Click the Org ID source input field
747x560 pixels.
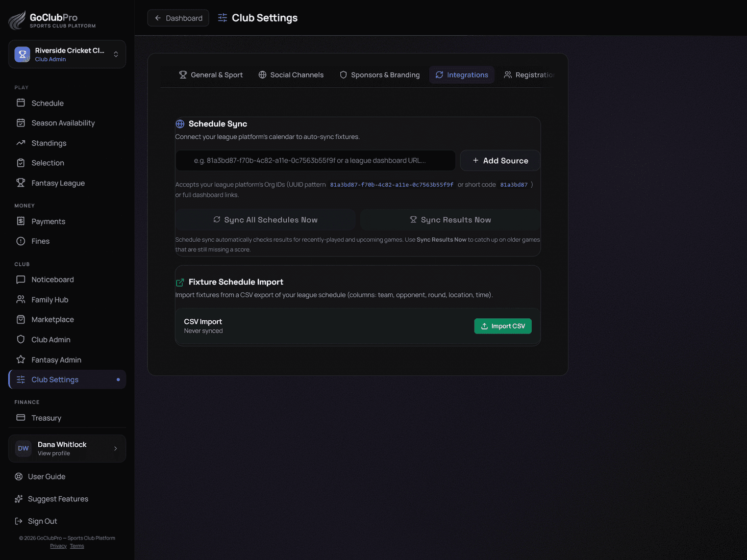[315, 161]
